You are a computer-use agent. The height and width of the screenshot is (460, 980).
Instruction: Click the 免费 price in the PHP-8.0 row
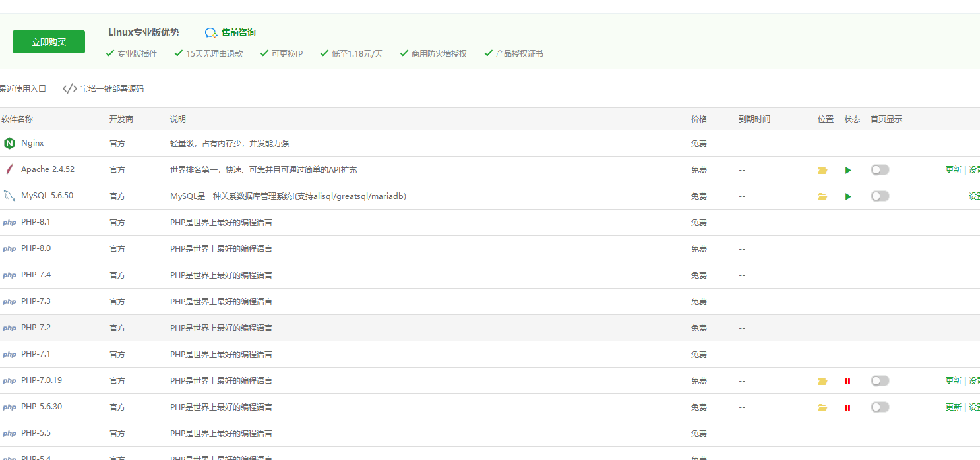click(x=699, y=249)
